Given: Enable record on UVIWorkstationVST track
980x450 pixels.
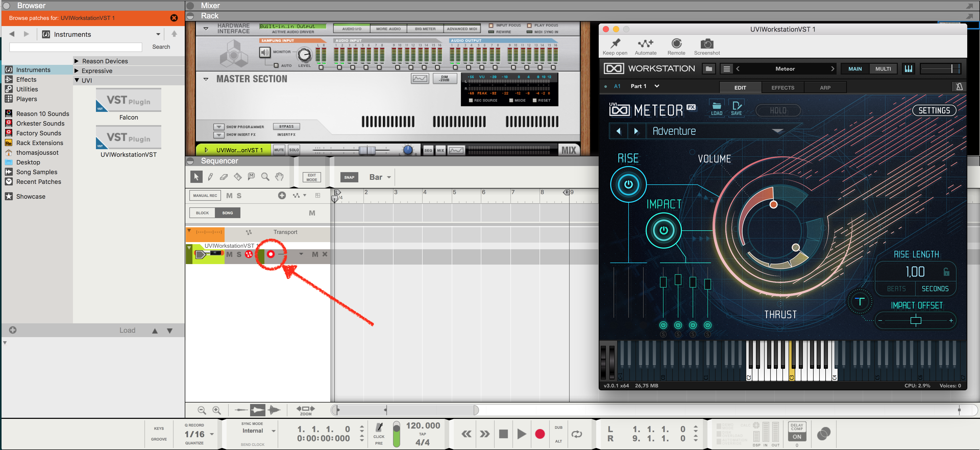Looking at the screenshot, I should pyautogui.click(x=271, y=254).
